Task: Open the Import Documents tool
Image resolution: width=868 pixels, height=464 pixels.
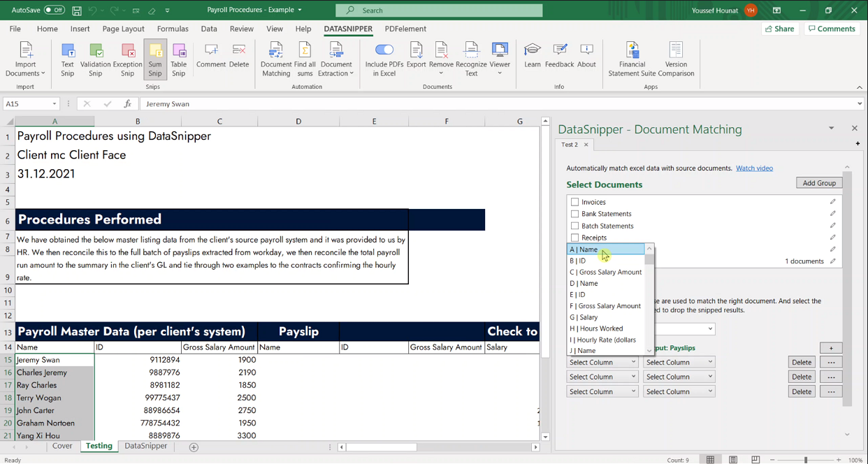Action: (25, 59)
